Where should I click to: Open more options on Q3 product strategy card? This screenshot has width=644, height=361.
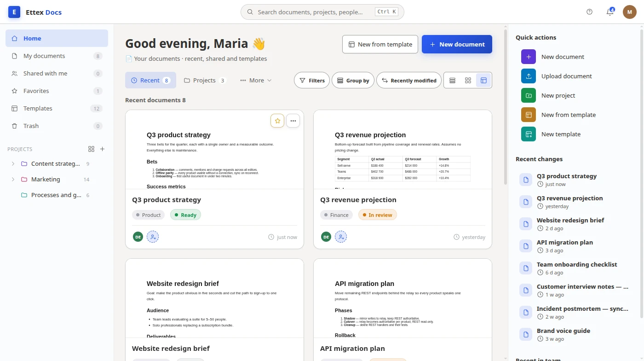[x=293, y=121]
